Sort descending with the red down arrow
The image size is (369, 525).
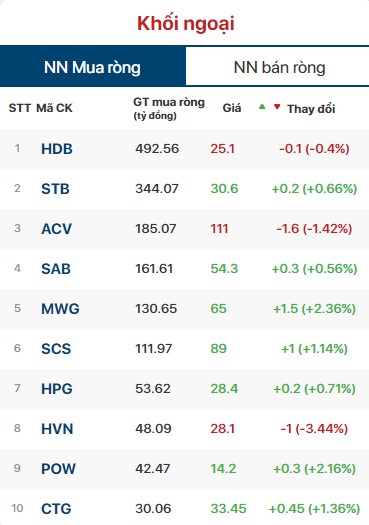pyautogui.click(x=277, y=107)
